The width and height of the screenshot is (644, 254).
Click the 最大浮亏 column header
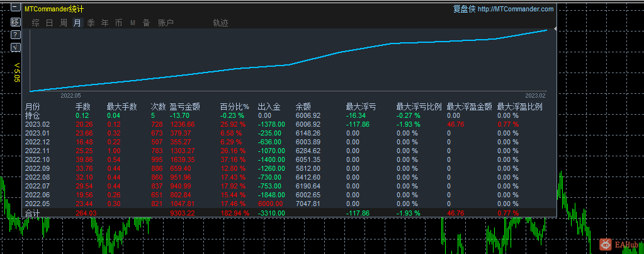click(361, 107)
